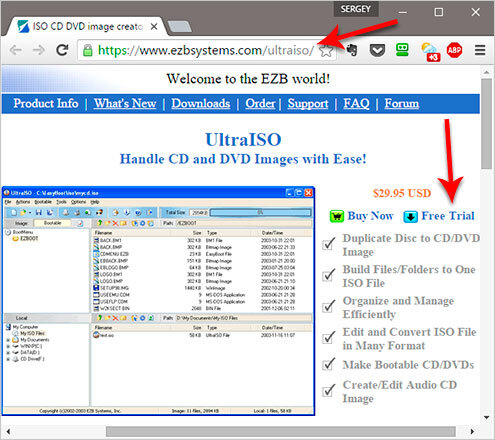Open a new tab with the blank tab button
The image size is (495, 440).
click(x=179, y=27)
